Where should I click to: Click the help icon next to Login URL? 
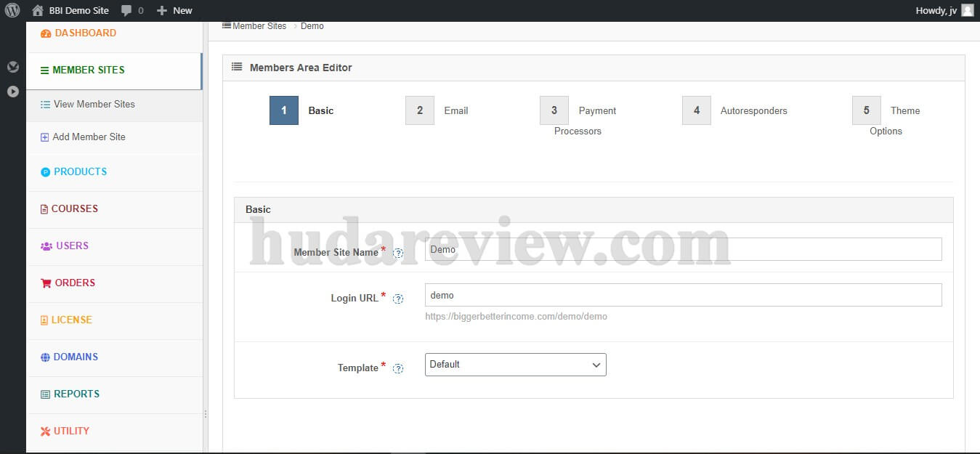pyautogui.click(x=398, y=299)
